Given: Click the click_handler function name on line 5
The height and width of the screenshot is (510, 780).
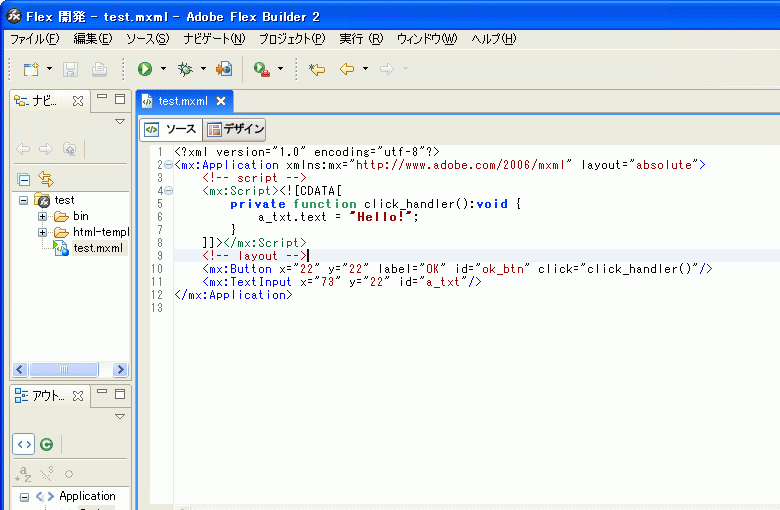Looking at the screenshot, I should (409, 204).
